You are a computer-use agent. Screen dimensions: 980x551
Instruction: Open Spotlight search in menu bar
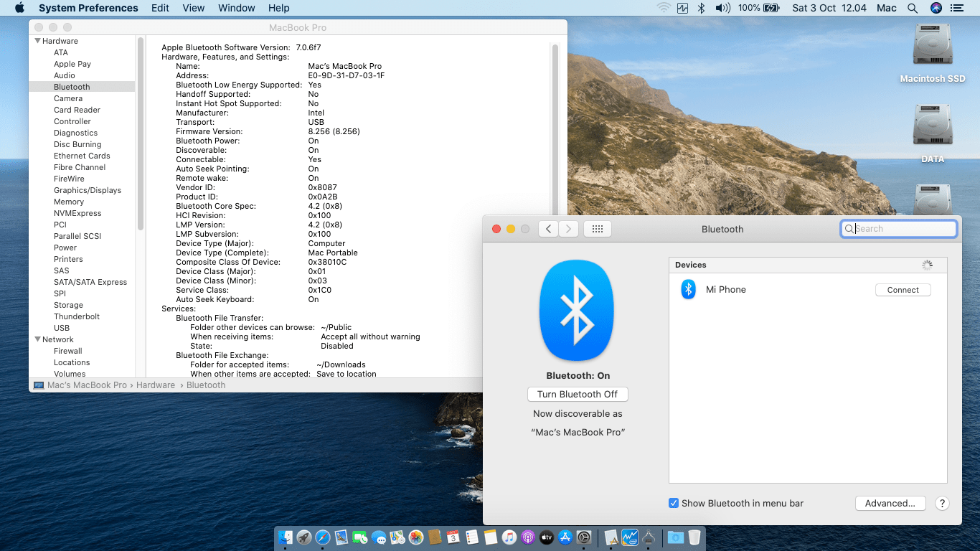(x=912, y=8)
